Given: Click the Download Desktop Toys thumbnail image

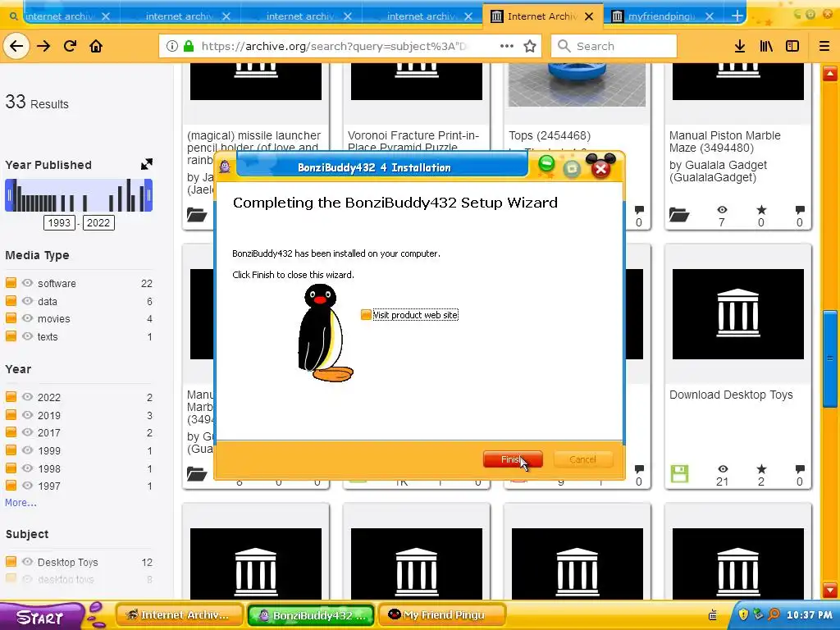Looking at the screenshot, I should coord(737,314).
